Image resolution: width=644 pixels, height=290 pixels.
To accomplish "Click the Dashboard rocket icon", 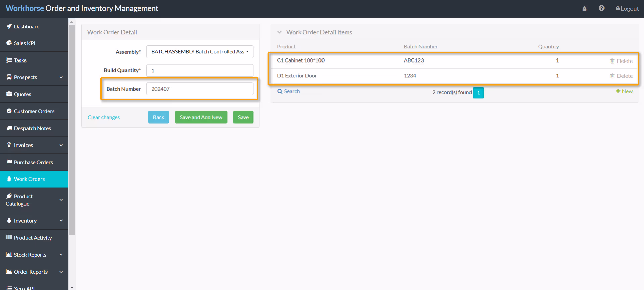I will point(9,26).
